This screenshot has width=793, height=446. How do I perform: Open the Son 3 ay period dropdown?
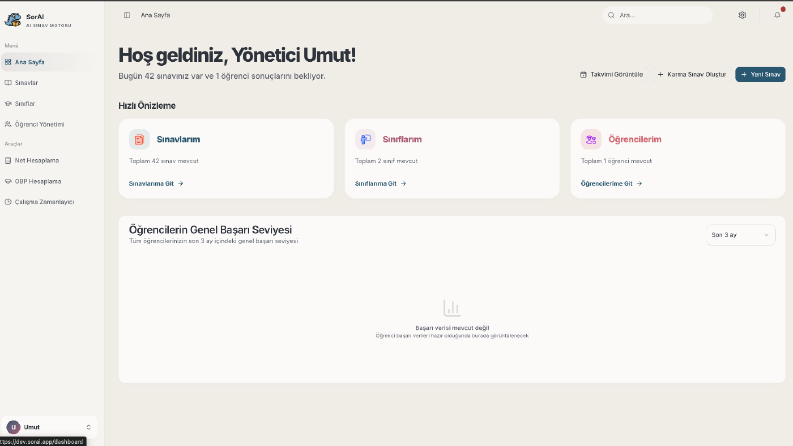pyautogui.click(x=740, y=235)
